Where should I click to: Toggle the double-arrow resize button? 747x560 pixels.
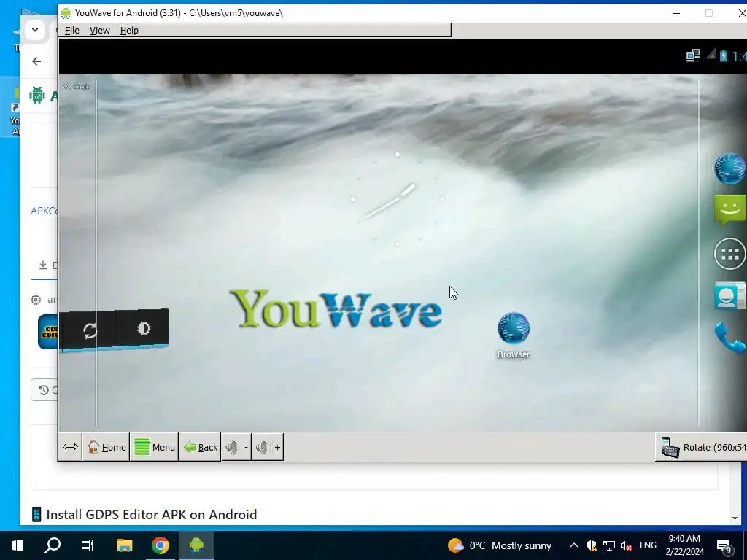(70, 447)
